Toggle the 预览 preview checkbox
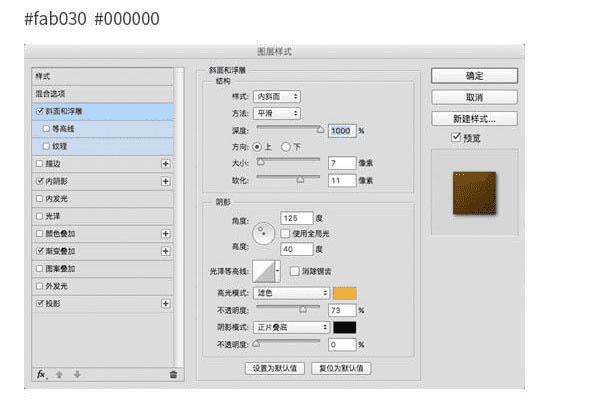Screen dimensions: 600x400 coord(456,137)
